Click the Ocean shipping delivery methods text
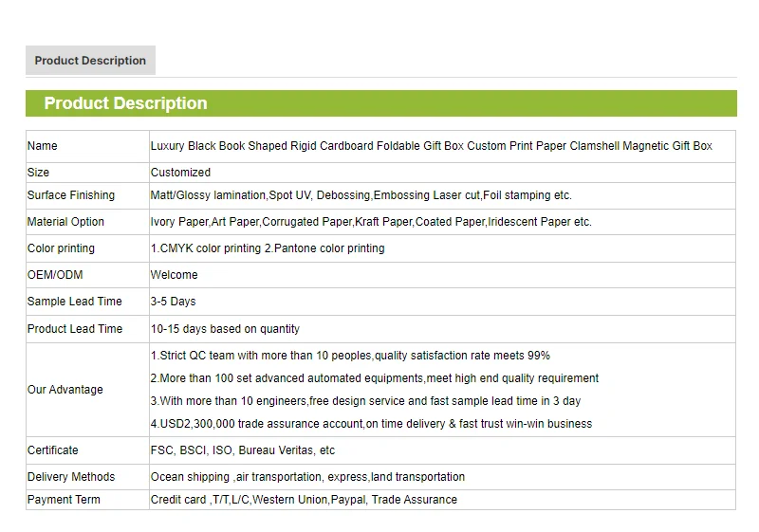This screenshot has height=532, width=759. coord(307,477)
